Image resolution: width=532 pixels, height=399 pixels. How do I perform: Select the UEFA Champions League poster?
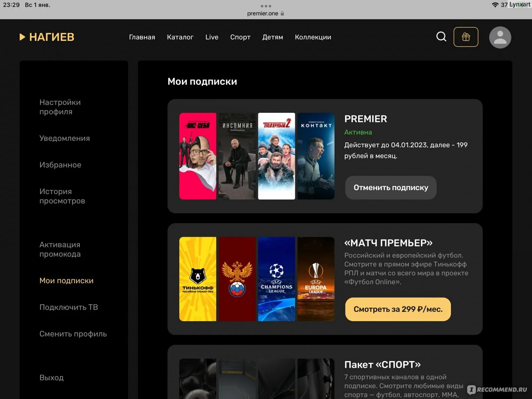pyautogui.click(x=277, y=279)
